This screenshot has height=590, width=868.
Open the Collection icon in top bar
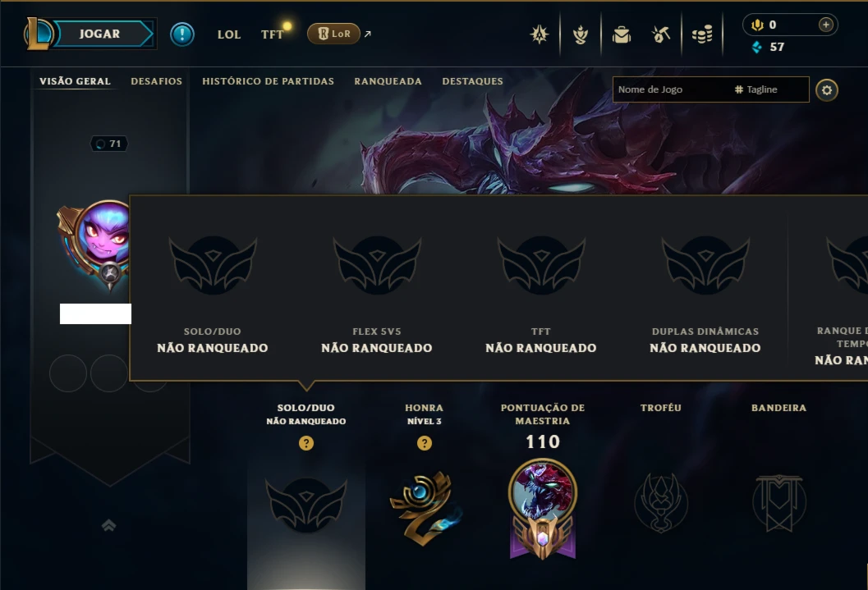(622, 34)
